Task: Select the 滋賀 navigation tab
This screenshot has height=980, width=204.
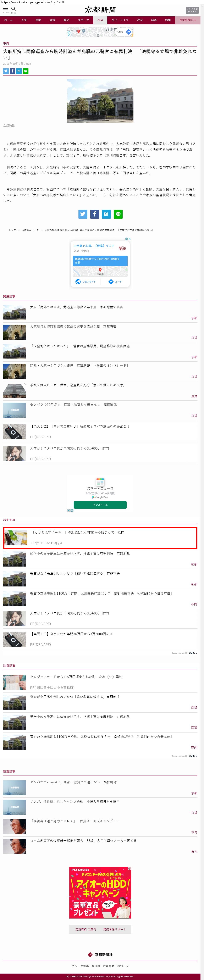Action: pos(52,20)
